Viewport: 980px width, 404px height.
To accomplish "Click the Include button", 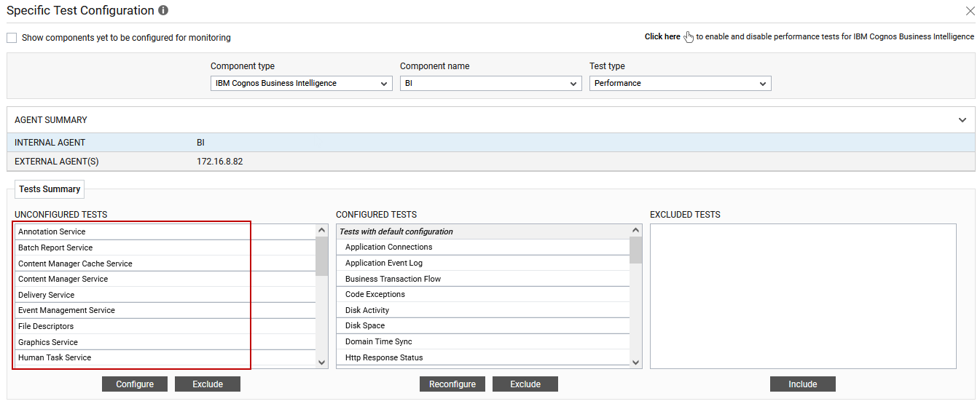I will 803,384.
